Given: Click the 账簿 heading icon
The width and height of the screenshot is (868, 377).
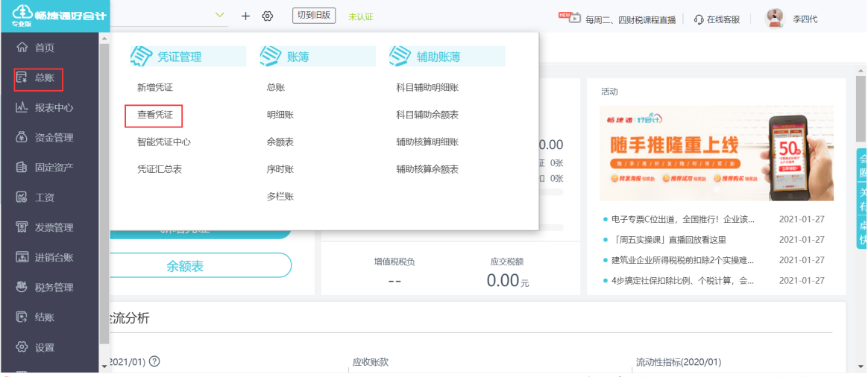Looking at the screenshot, I should click(x=270, y=56).
